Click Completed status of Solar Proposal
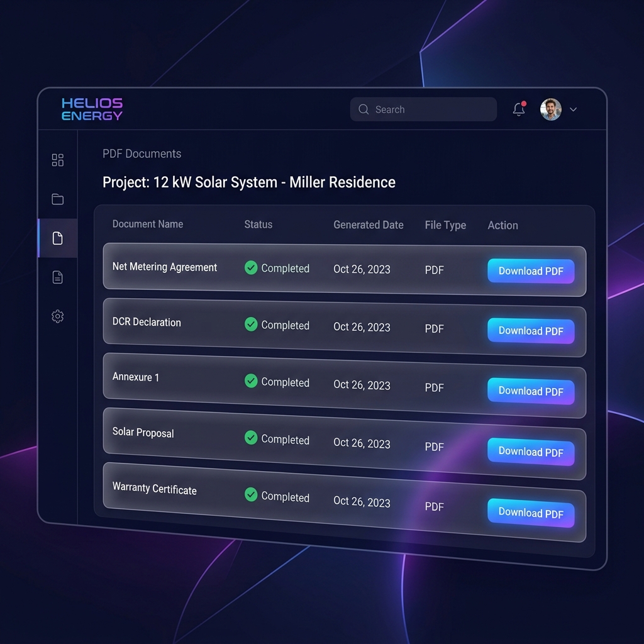 click(286, 440)
